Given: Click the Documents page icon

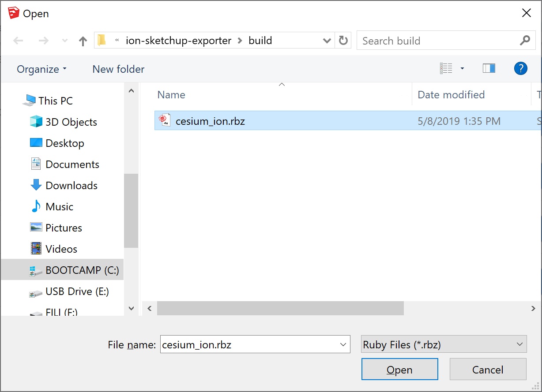Looking at the screenshot, I should point(36,164).
